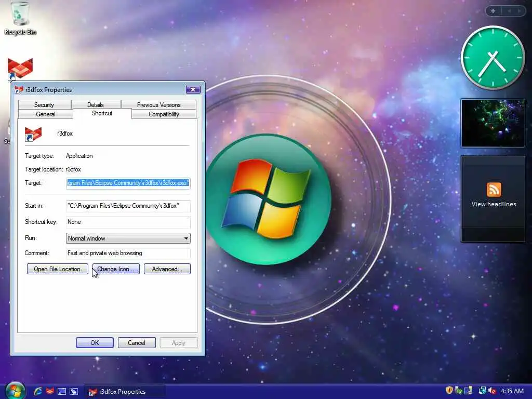Click the Change Icon button
This screenshot has height=399, width=532.
click(116, 269)
